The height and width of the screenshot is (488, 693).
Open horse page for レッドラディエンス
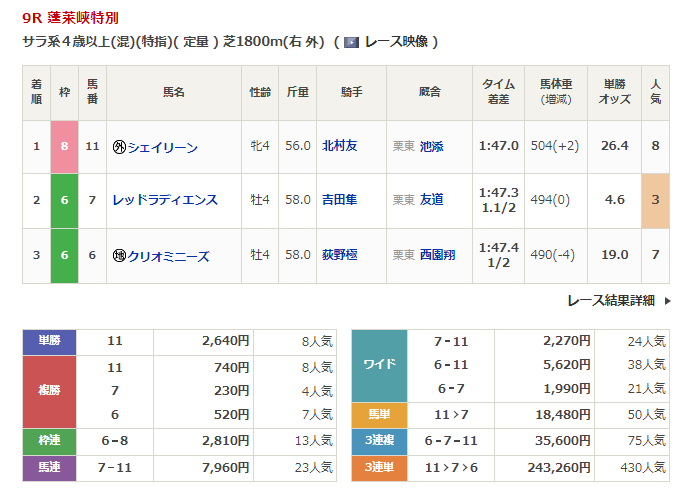pyautogui.click(x=165, y=201)
